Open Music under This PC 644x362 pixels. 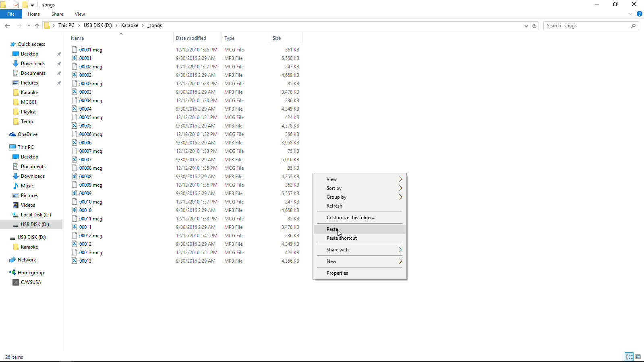tap(27, 186)
